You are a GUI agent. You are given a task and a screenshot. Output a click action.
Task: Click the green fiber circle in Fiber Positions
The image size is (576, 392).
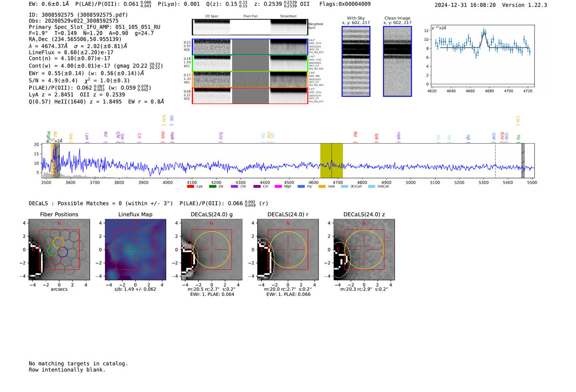tap(53, 251)
